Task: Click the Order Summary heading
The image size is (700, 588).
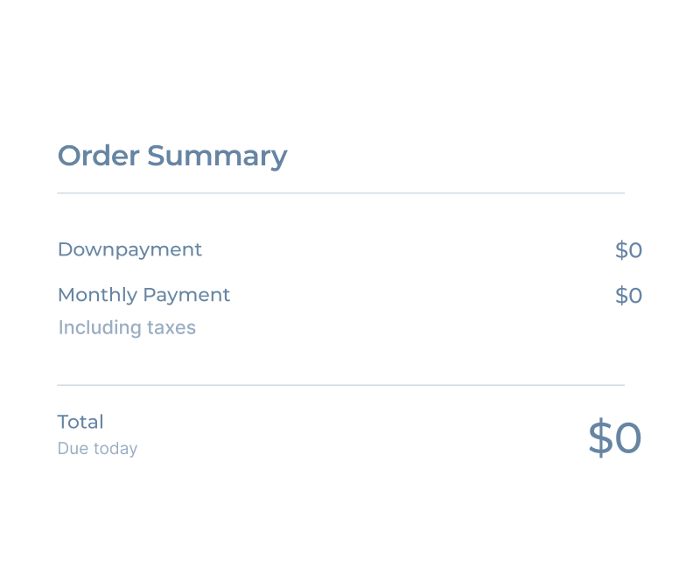Action: tap(171, 156)
